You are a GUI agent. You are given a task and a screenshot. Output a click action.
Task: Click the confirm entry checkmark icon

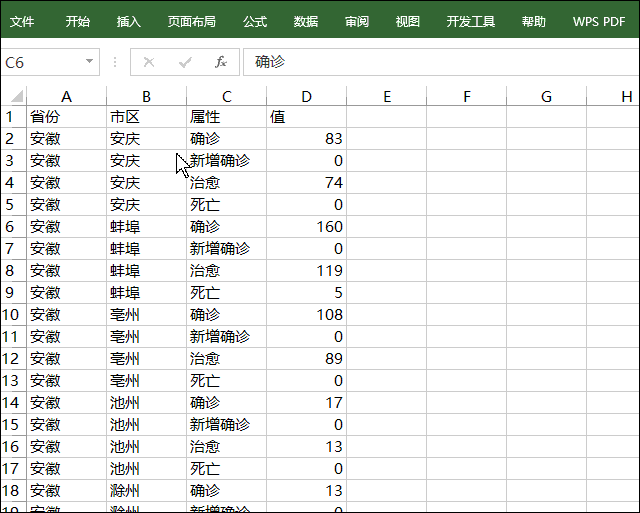[x=185, y=62]
